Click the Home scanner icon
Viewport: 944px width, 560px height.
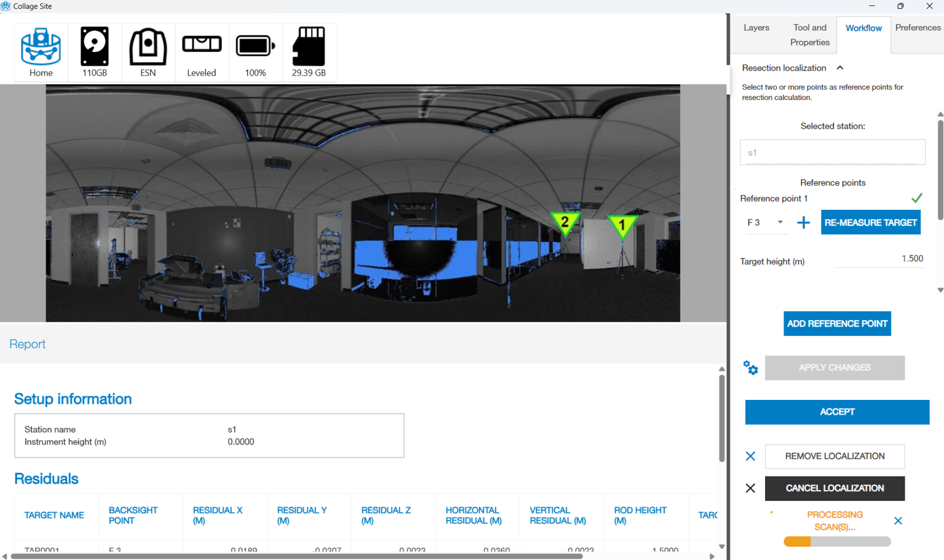tap(41, 47)
